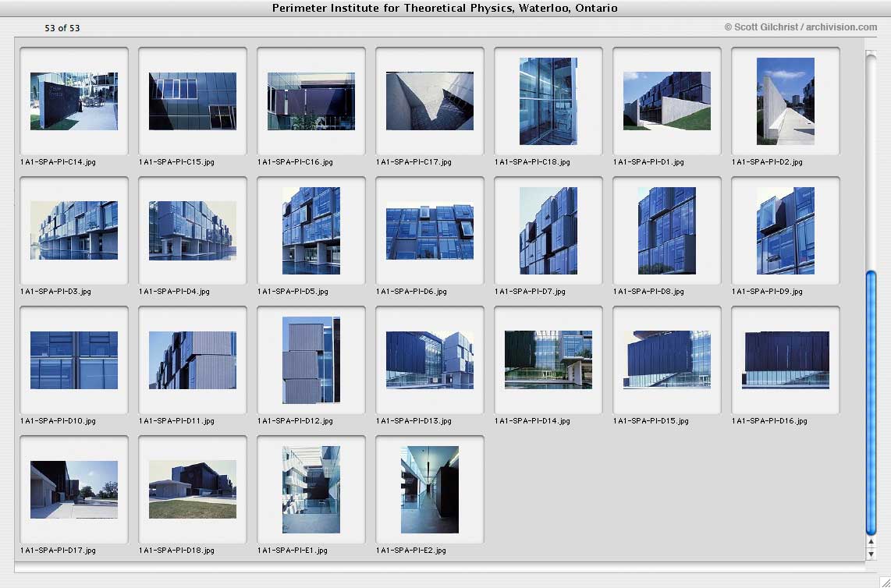
Task: Open the 1A1-SPA-PI-D7.jpg thumbnail image
Action: coord(548,231)
